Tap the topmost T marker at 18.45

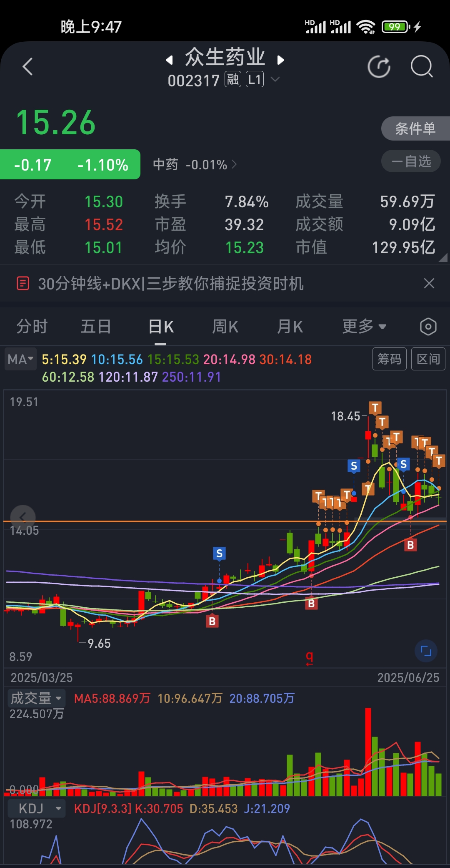(x=375, y=408)
